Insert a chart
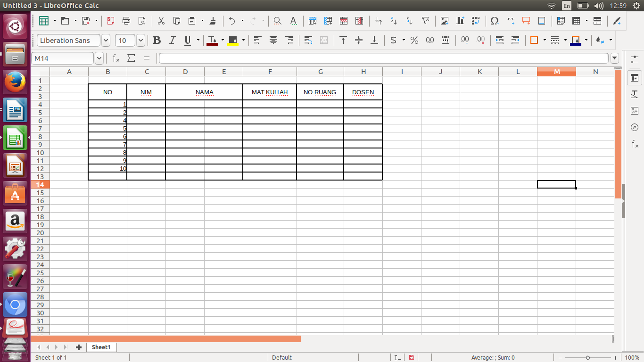 460,21
